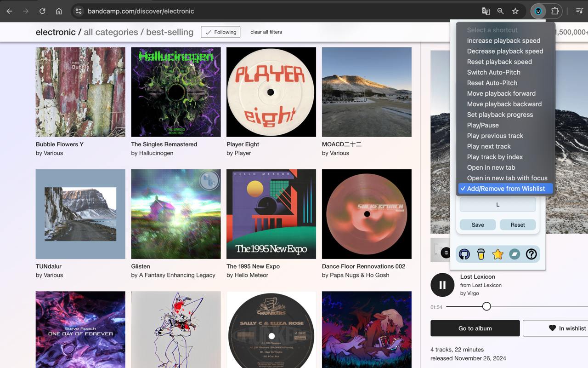Open MOACD album cover thumbnail

tap(367, 92)
